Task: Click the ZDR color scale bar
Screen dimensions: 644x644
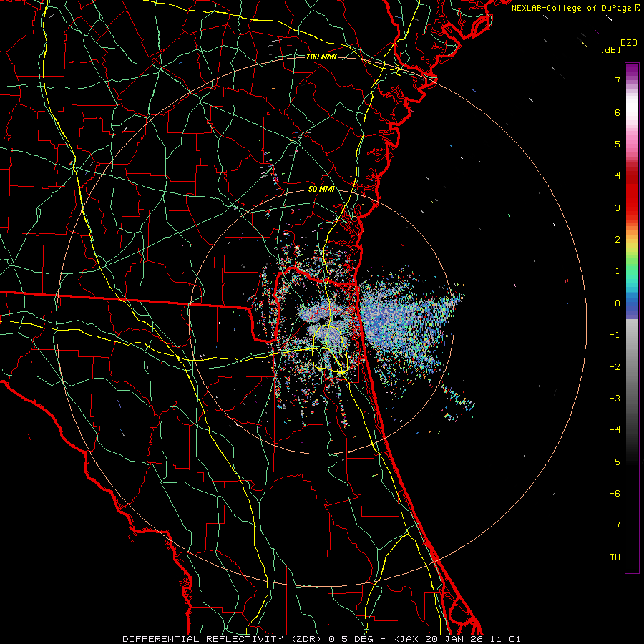Action: [x=632, y=318]
